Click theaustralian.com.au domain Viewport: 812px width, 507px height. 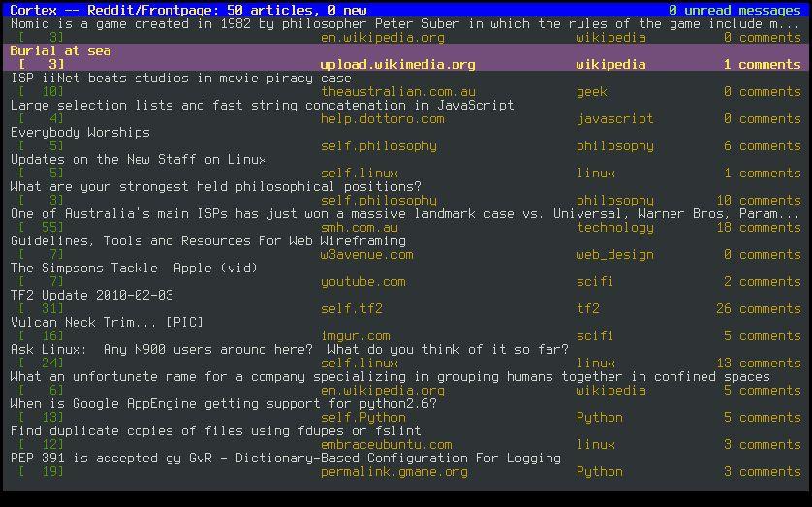pos(397,92)
